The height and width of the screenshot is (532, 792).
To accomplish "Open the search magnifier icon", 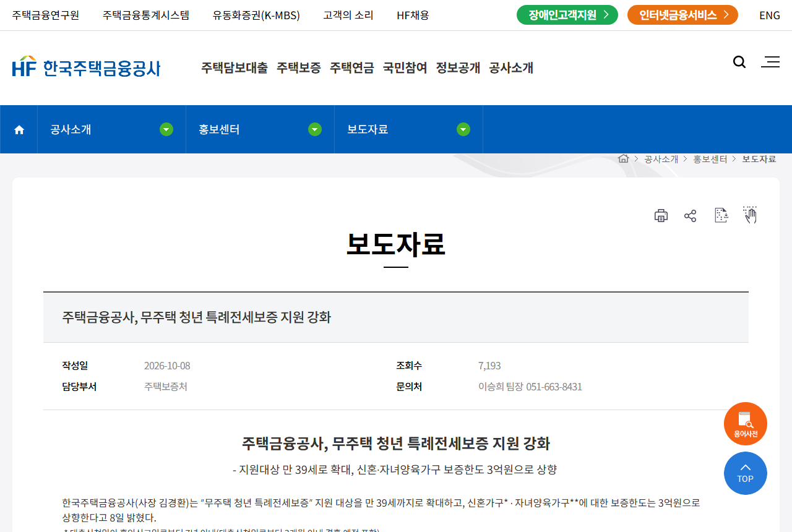I will tap(739, 62).
